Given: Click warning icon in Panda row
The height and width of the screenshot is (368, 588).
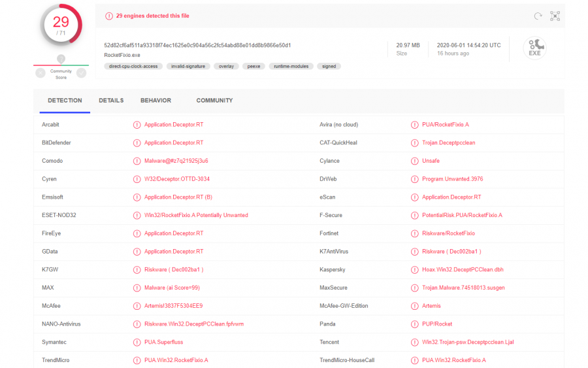Looking at the screenshot, I should point(414,324).
